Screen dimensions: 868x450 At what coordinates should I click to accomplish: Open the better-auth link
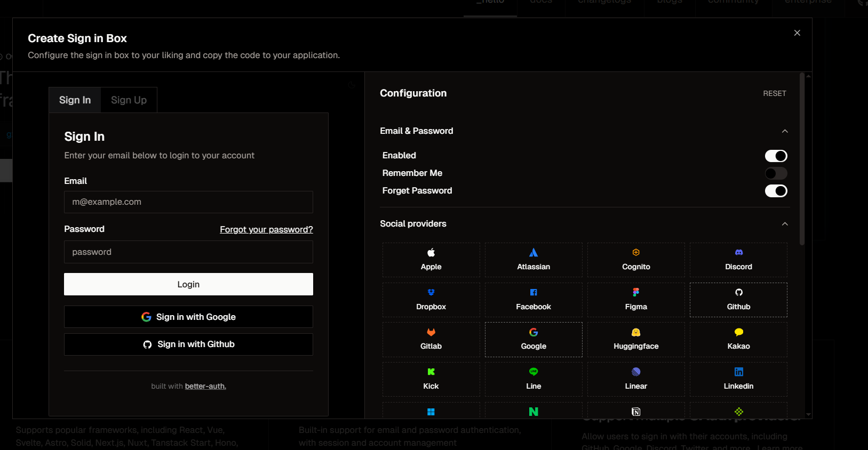pos(205,386)
